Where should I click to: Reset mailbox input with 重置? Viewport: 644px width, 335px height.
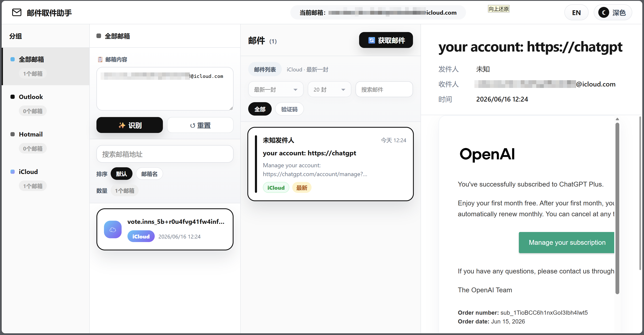[x=200, y=125]
